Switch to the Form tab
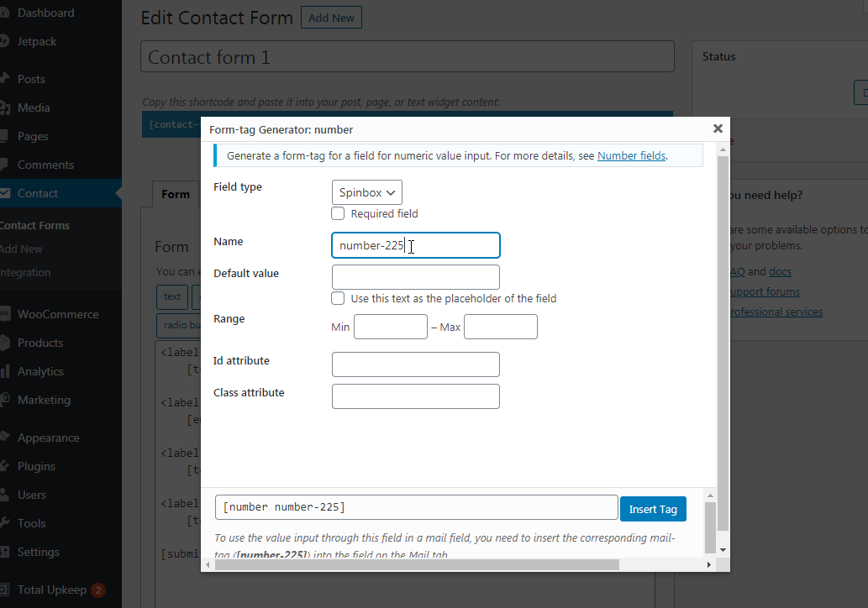Screen dimensions: 868x608 (175, 193)
